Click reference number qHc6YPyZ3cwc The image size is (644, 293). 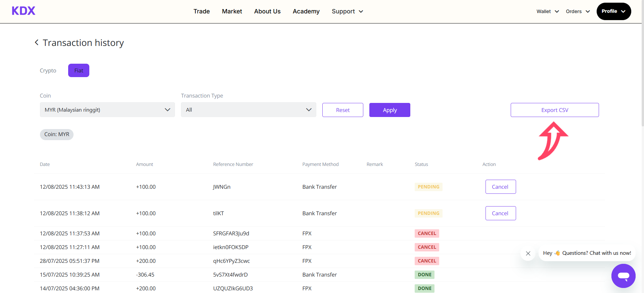coord(231,261)
